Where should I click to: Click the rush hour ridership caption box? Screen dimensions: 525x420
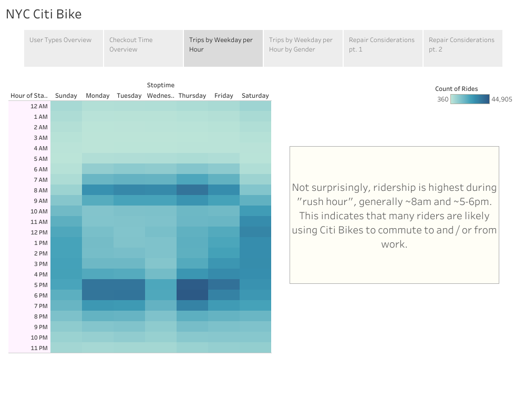pyautogui.click(x=394, y=215)
